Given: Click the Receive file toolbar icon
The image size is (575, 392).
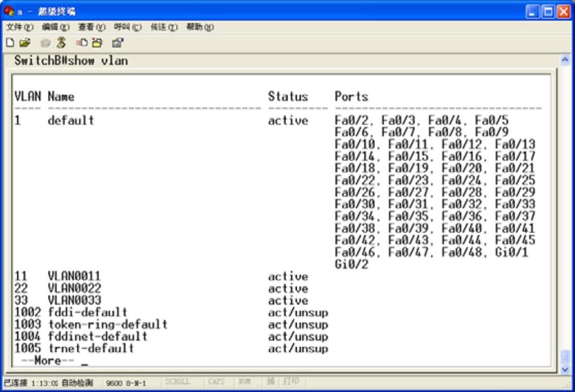Looking at the screenshot, I should point(97,43).
